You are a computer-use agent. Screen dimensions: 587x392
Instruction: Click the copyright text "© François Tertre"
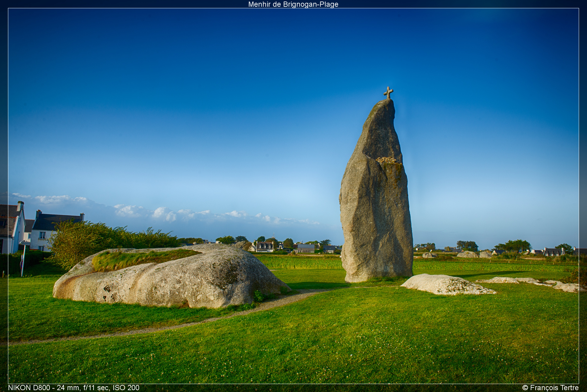[550, 388]
